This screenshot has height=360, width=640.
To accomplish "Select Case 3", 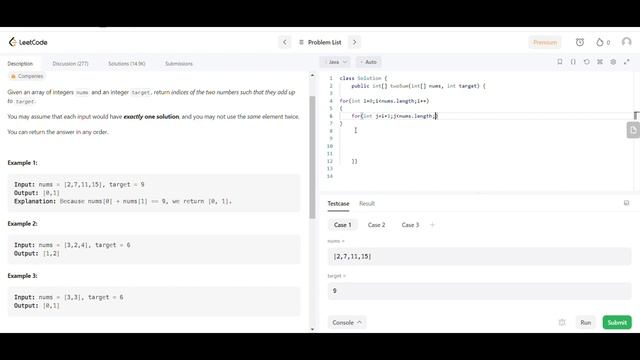I will pyautogui.click(x=410, y=225).
